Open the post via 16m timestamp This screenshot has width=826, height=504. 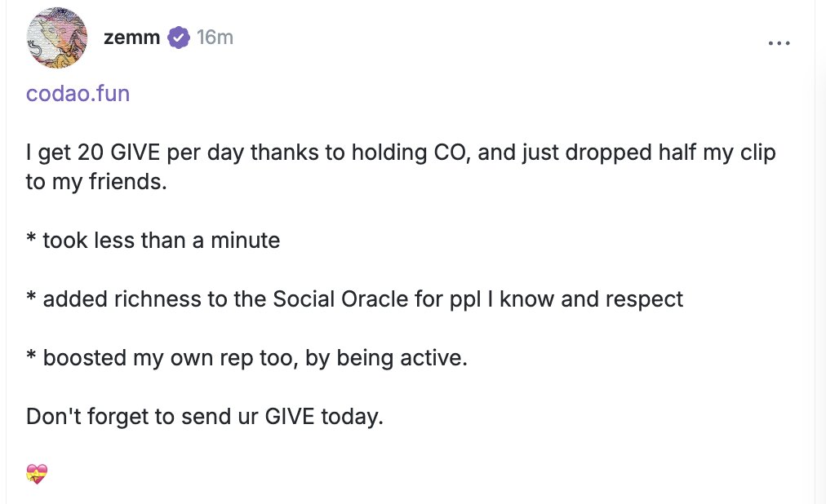point(215,38)
